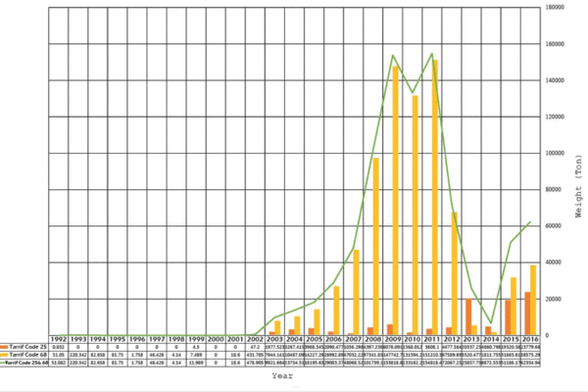The width and height of the screenshot is (588, 392).
Task: Select the Tarrif Code 25 row label
Action: pyautogui.click(x=26, y=347)
